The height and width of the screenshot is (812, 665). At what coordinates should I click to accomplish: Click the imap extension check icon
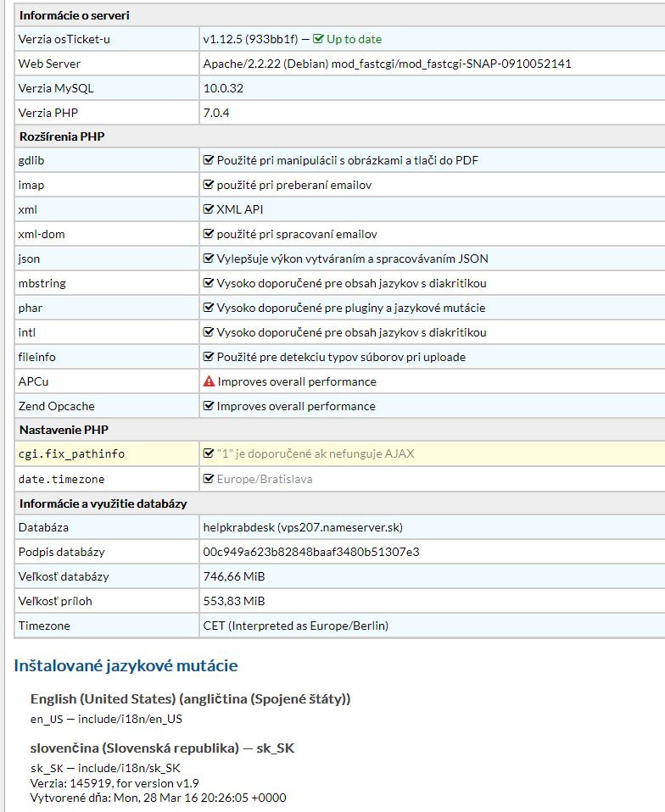[x=209, y=185]
